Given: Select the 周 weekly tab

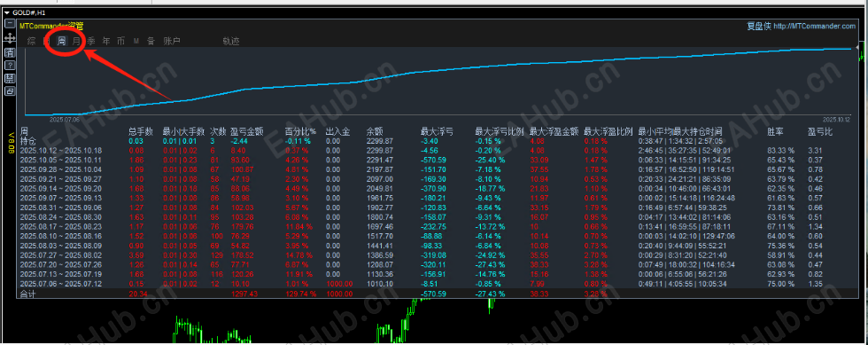Looking at the screenshot, I should [x=62, y=41].
